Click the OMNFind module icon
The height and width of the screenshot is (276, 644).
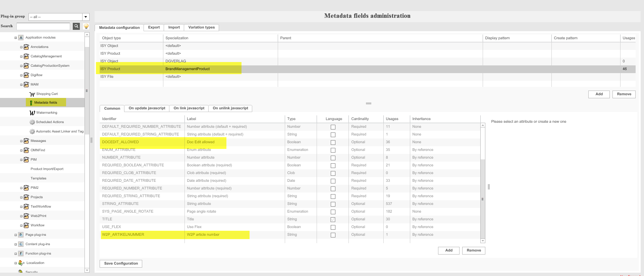(x=26, y=150)
